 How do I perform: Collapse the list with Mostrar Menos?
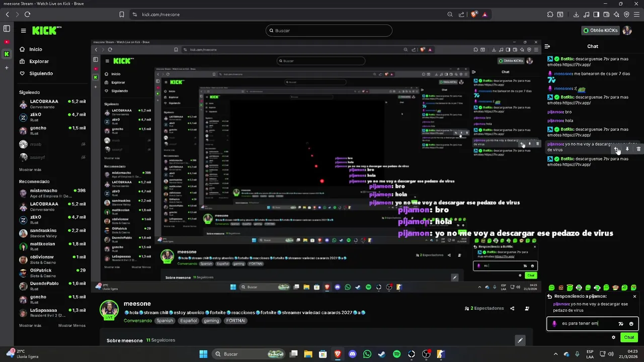72,325
